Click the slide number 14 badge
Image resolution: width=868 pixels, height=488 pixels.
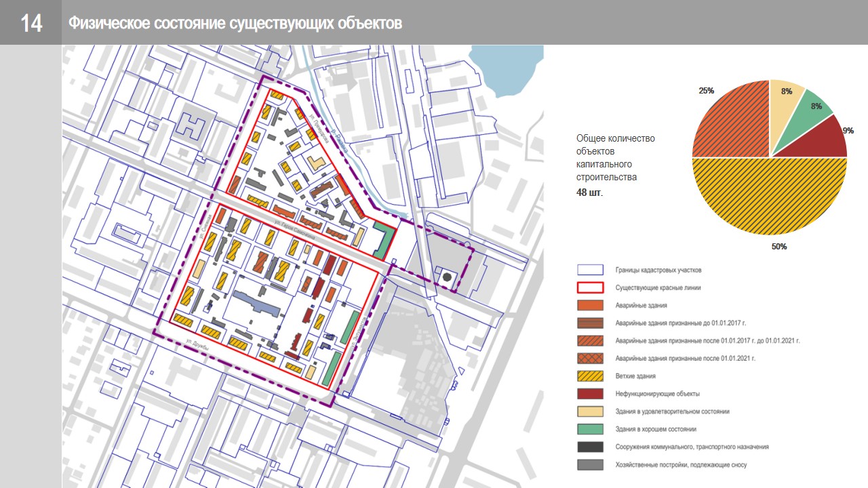coord(31,23)
